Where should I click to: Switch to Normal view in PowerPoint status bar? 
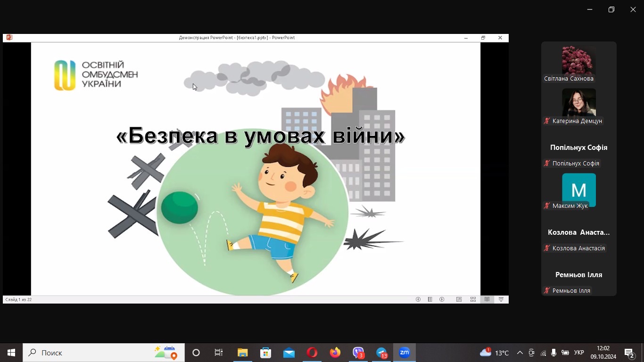pyautogui.click(x=459, y=299)
